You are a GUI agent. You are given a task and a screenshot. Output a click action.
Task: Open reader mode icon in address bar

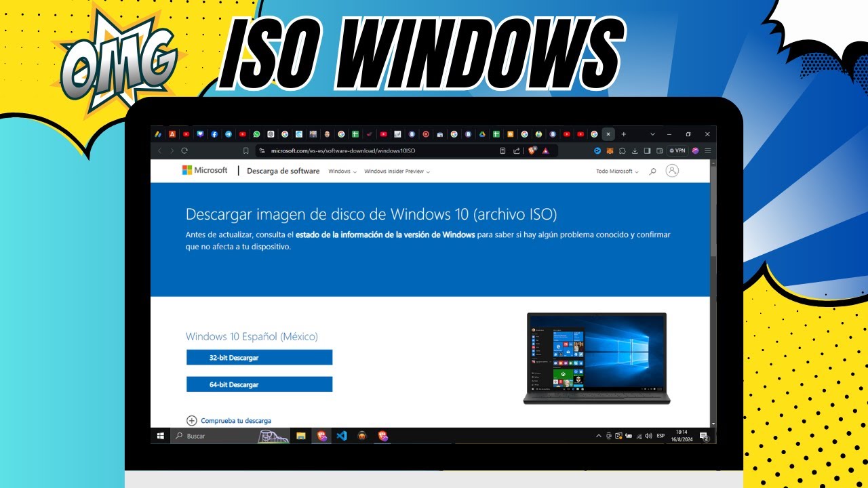pos(502,150)
